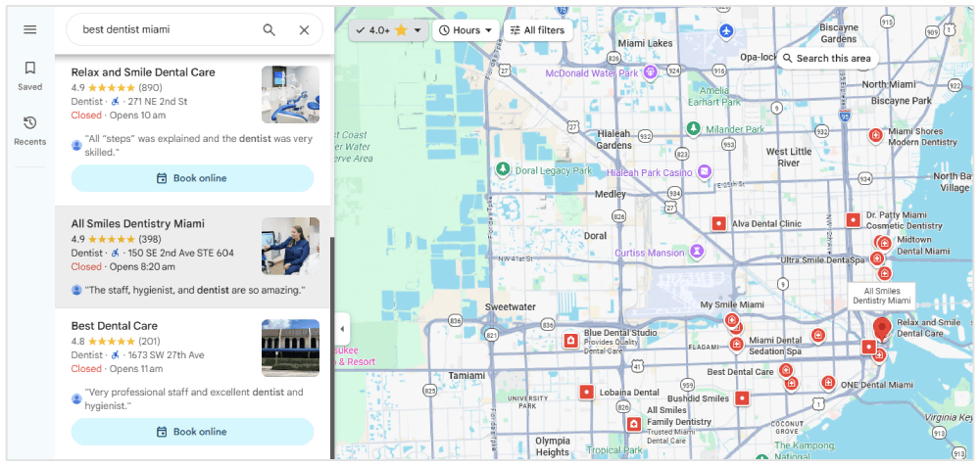Open the Relax and Smile Dental Care listing title
This screenshot has height=466, width=980.
[x=143, y=72]
